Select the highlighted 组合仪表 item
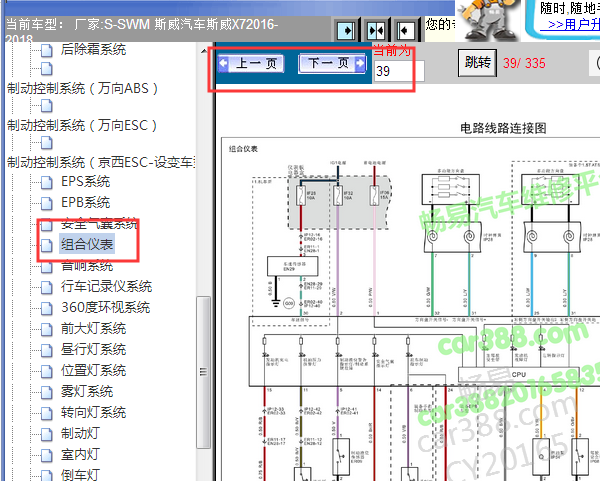The image size is (600, 481). pos(87,244)
